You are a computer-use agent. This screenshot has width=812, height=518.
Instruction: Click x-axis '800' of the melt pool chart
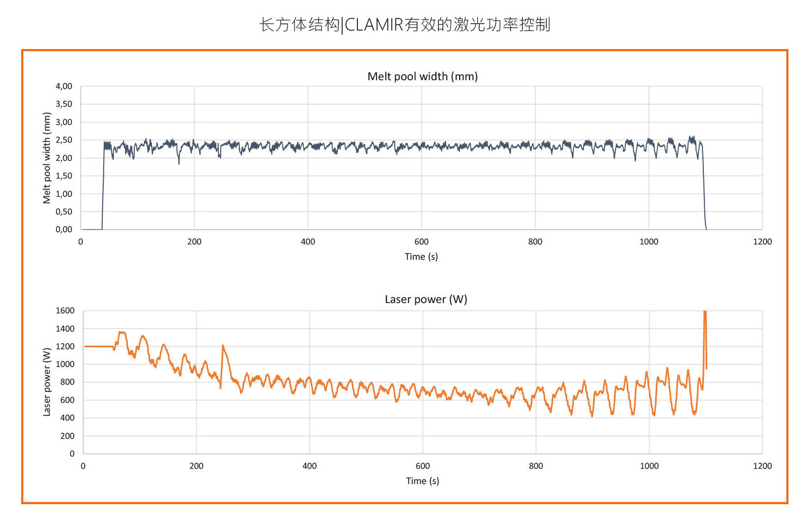[x=535, y=242]
